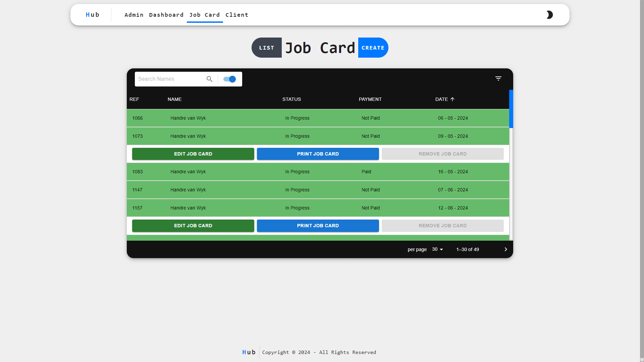Open the Client section in the navbar
The height and width of the screenshot is (362, 644).
click(x=237, y=15)
